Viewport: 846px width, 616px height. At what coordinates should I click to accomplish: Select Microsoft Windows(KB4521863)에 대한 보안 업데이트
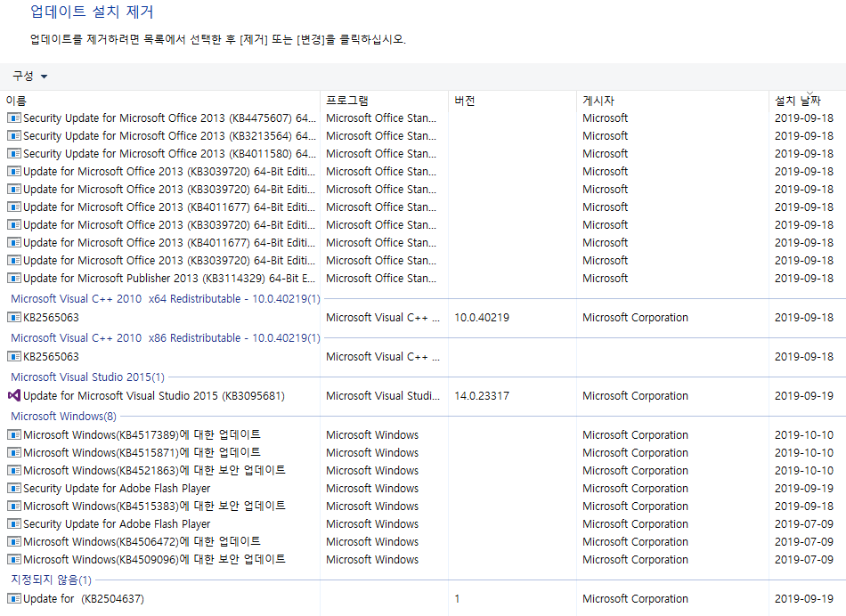(154, 470)
